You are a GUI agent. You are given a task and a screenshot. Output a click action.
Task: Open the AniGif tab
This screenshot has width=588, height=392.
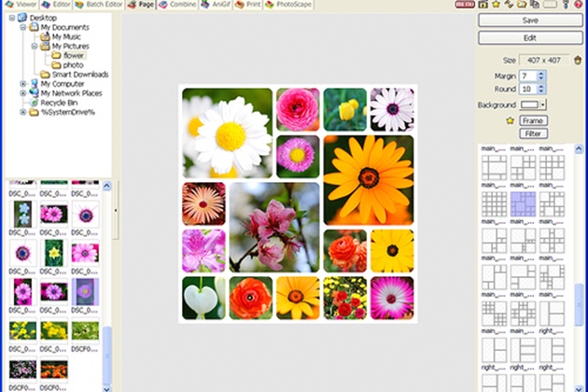(216, 5)
